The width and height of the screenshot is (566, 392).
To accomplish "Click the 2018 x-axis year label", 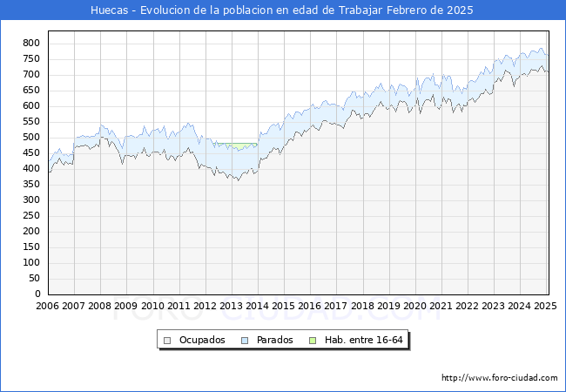I will pyautogui.click(x=362, y=306).
